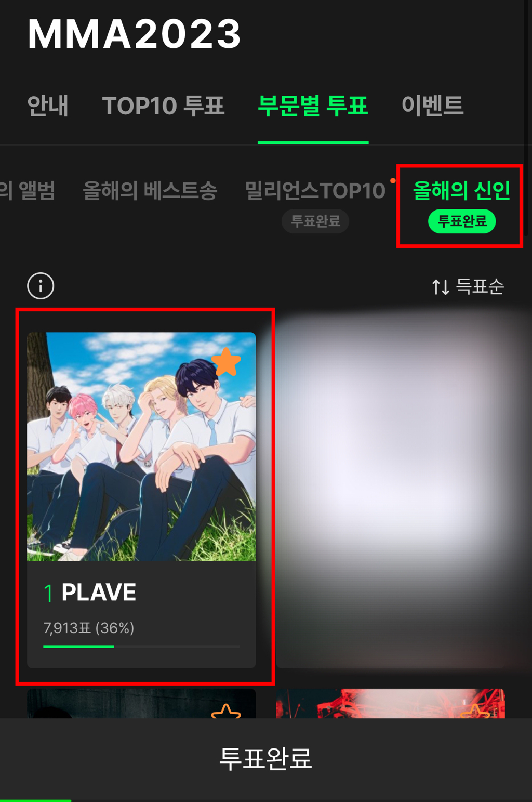The image size is (532, 802).
Task: Select the 올해의 베스트송 category
Action: pyautogui.click(x=150, y=191)
